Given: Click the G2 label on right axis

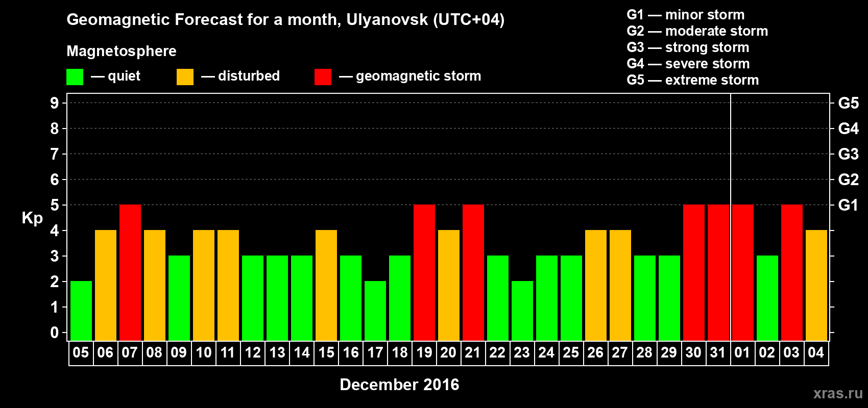Looking at the screenshot, I should [x=849, y=180].
